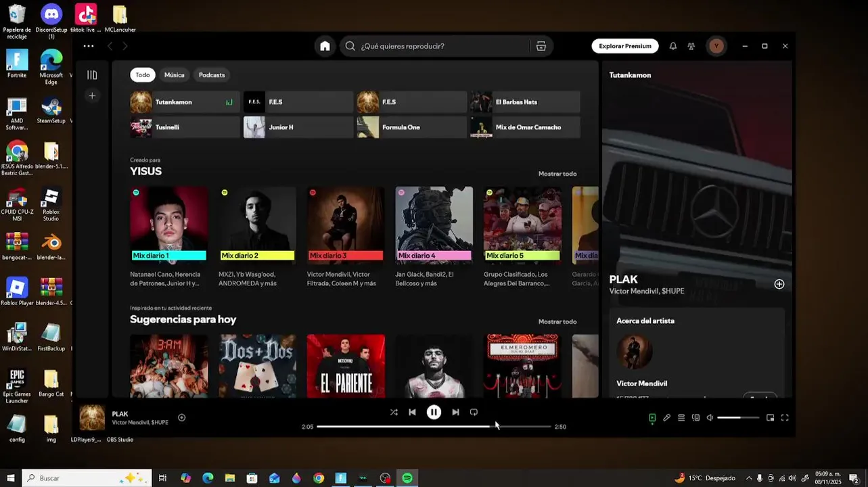868x487 pixels.
Task: Open Victor Mendivil artist in right panel
Action: click(x=646, y=292)
